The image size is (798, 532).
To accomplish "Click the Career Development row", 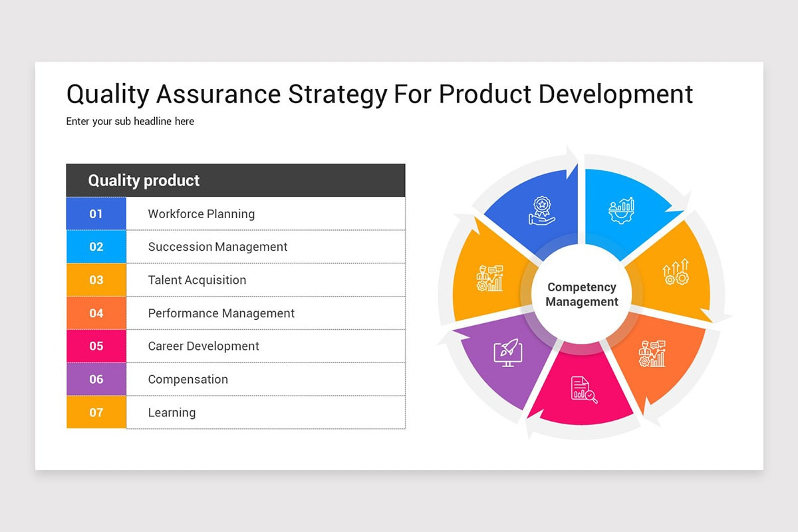I will pos(203,346).
